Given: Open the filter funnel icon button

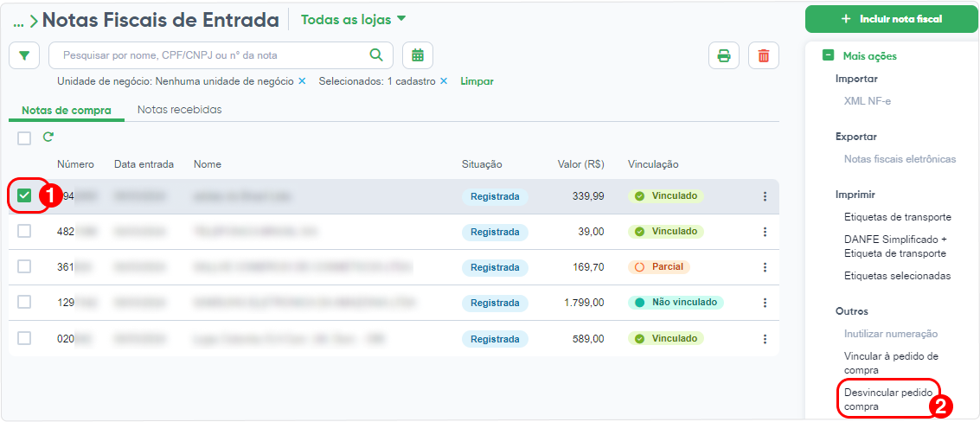Looking at the screenshot, I should pyautogui.click(x=24, y=55).
